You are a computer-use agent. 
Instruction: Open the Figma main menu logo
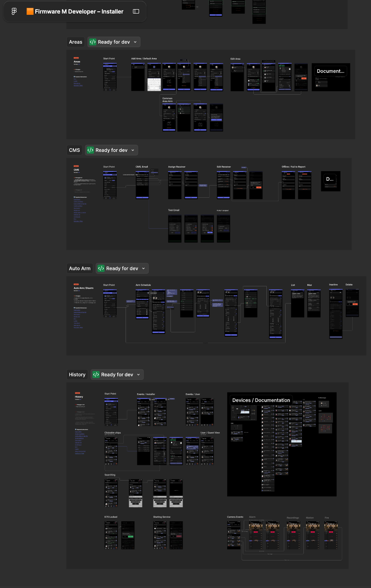pos(14,11)
